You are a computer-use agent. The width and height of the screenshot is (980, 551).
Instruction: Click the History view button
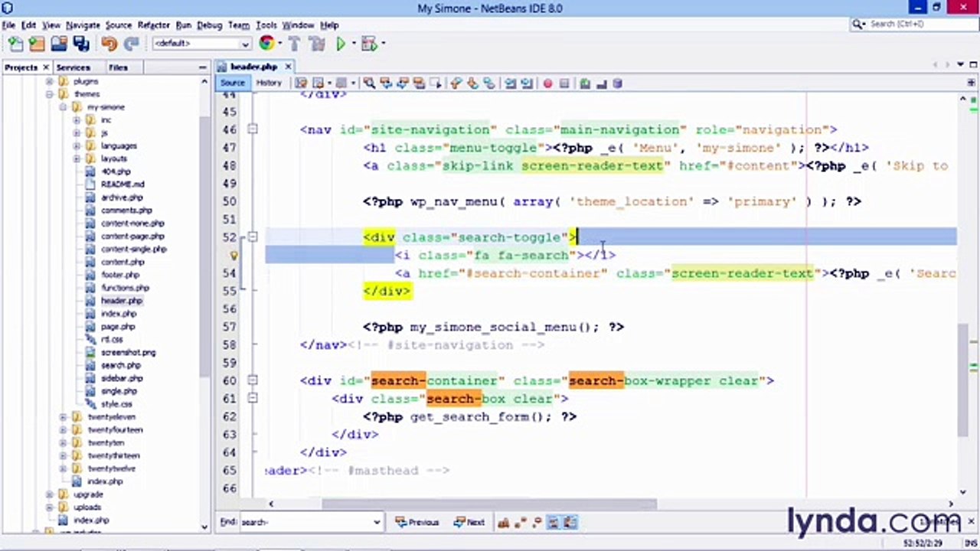pos(269,83)
